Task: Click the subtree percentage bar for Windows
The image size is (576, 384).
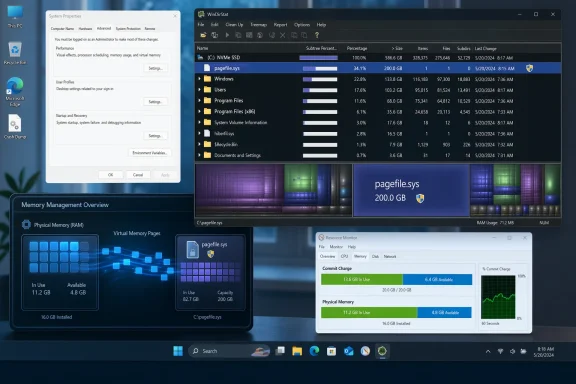Action: coord(320,79)
